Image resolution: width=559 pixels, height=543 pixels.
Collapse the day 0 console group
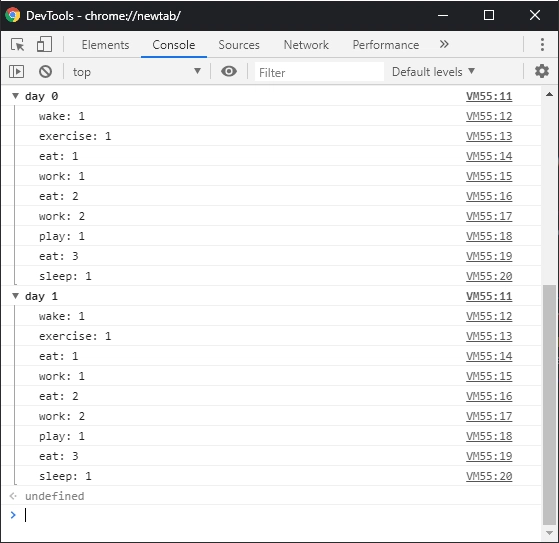[x=15, y=96]
